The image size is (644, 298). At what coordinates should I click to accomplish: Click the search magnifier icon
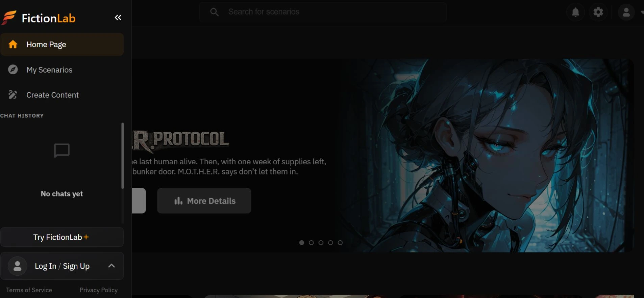(x=214, y=12)
